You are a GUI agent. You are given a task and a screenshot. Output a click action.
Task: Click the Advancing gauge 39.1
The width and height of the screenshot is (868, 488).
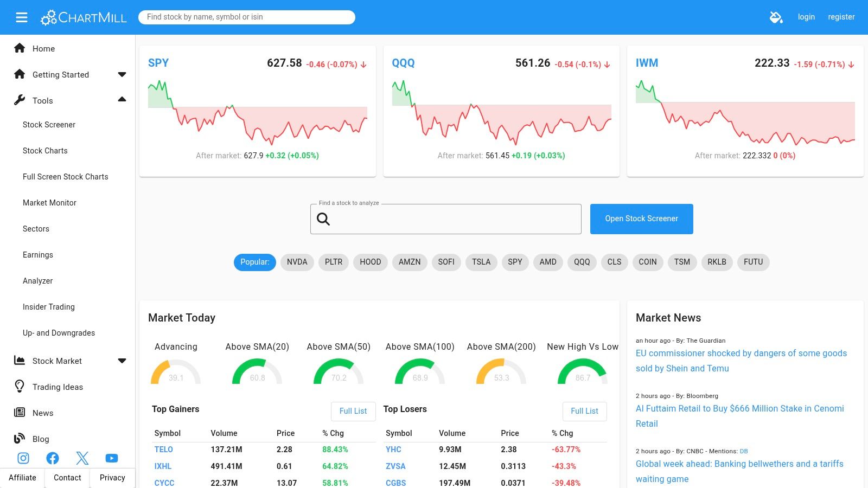click(x=176, y=371)
